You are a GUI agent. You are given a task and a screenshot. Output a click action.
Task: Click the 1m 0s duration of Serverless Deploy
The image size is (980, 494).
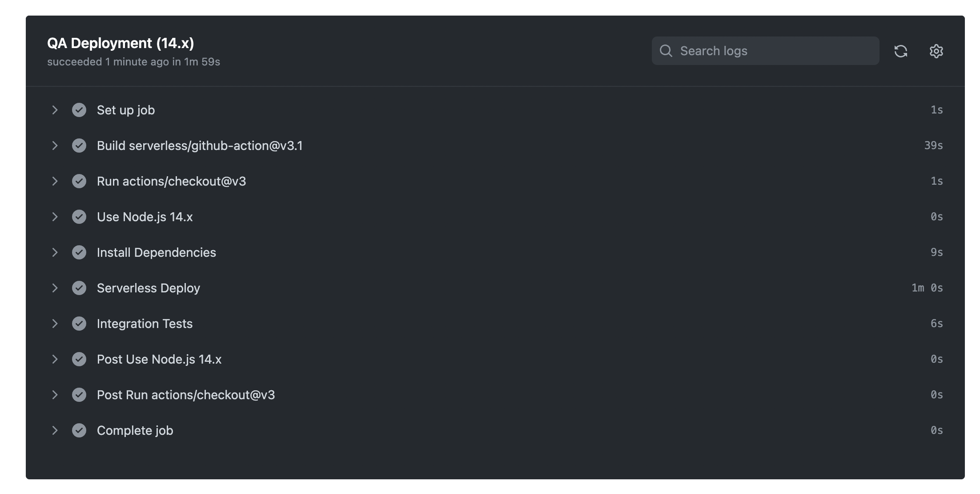coord(927,288)
